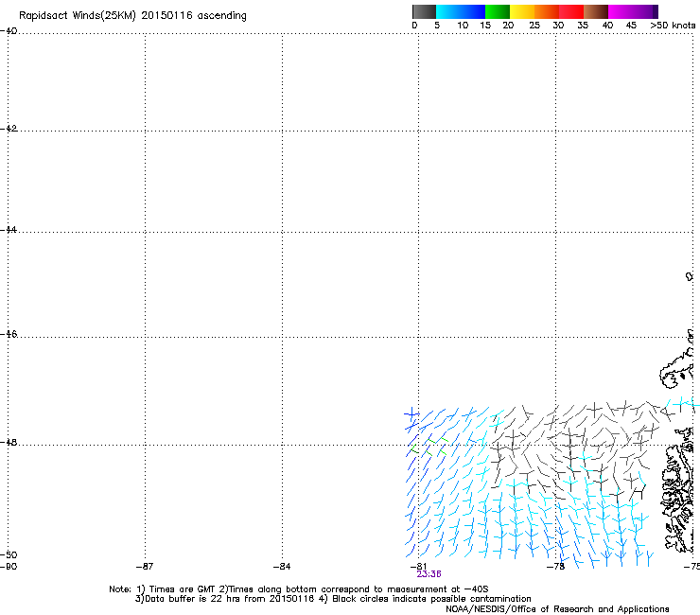Click the -87 longitude axis label
The image size is (700, 615).
(x=145, y=567)
